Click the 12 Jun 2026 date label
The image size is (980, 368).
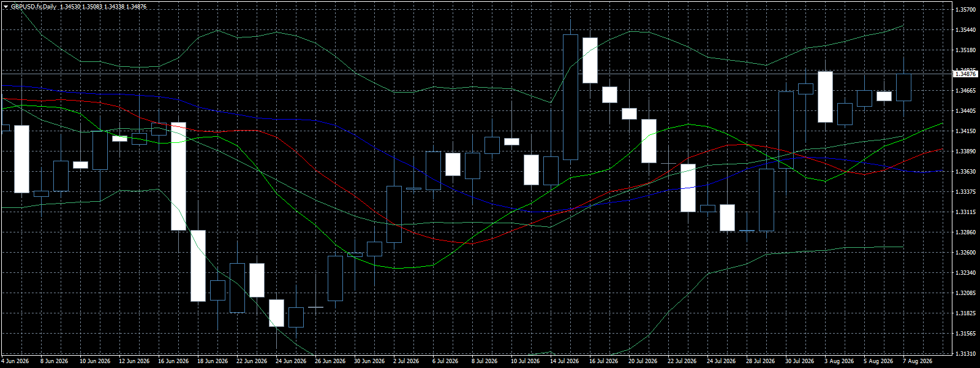(134, 361)
